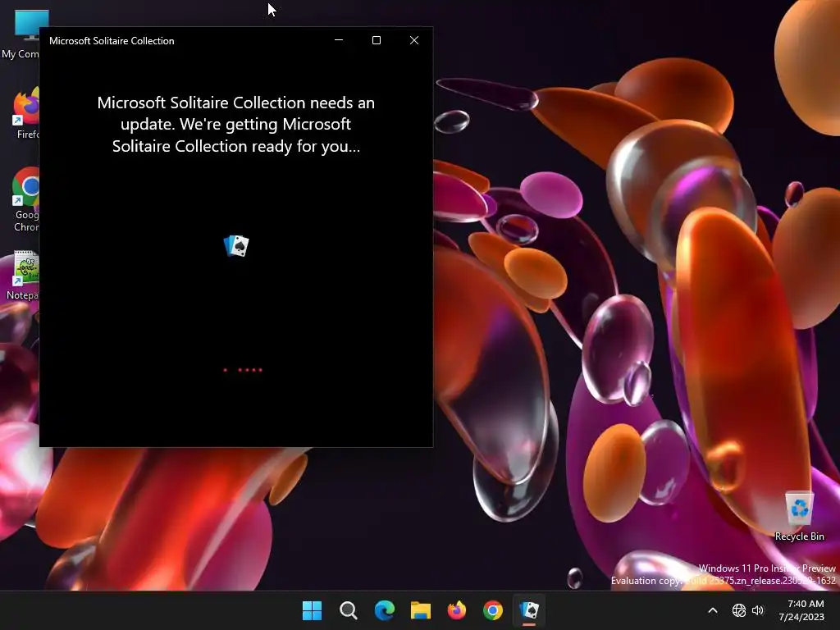This screenshot has height=630, width=840.
Task: Select the My Computer desktop icon
Action: [x=21, y=34]
